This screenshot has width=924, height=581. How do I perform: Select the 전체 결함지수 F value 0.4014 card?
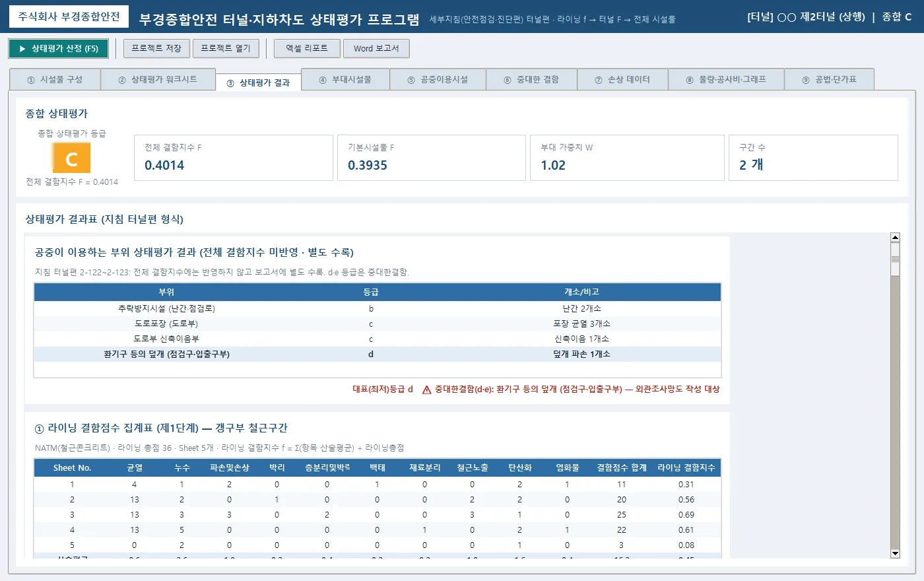click(x=234, y=158)
